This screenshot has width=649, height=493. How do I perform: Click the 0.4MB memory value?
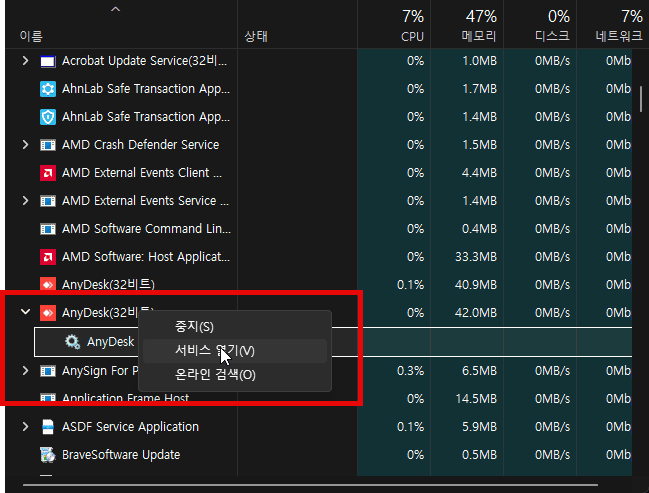pyautogui.click(x=479, y=229)
